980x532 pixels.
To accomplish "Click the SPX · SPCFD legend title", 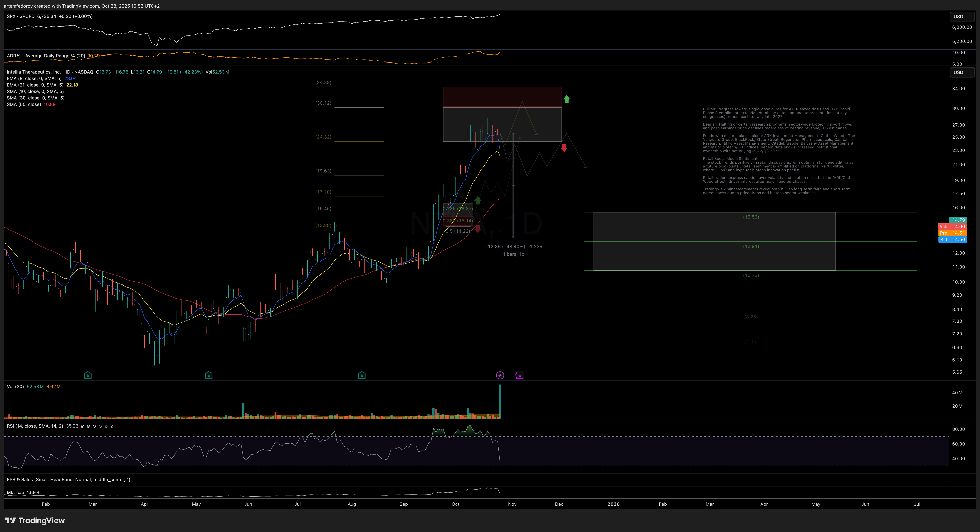I will pyautogui.click(x=21, y=16).
